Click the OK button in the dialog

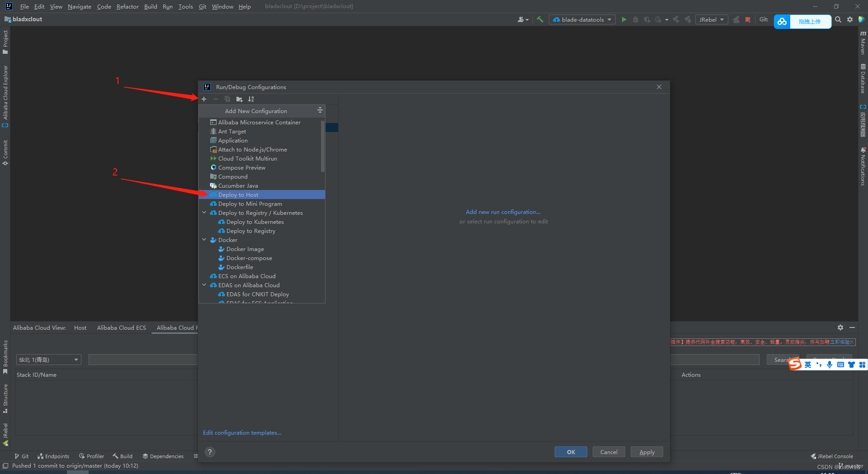(x=571, y=452)
